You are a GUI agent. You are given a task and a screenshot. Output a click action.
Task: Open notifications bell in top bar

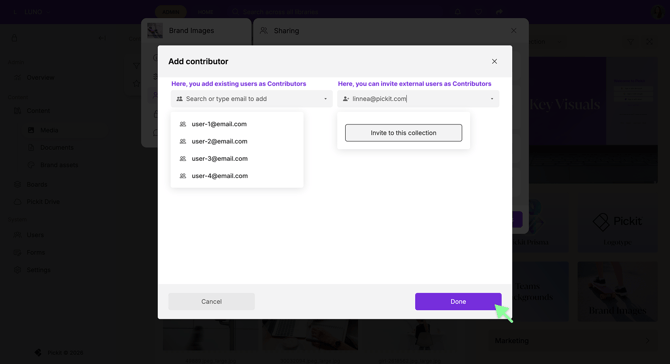(458, 12)
